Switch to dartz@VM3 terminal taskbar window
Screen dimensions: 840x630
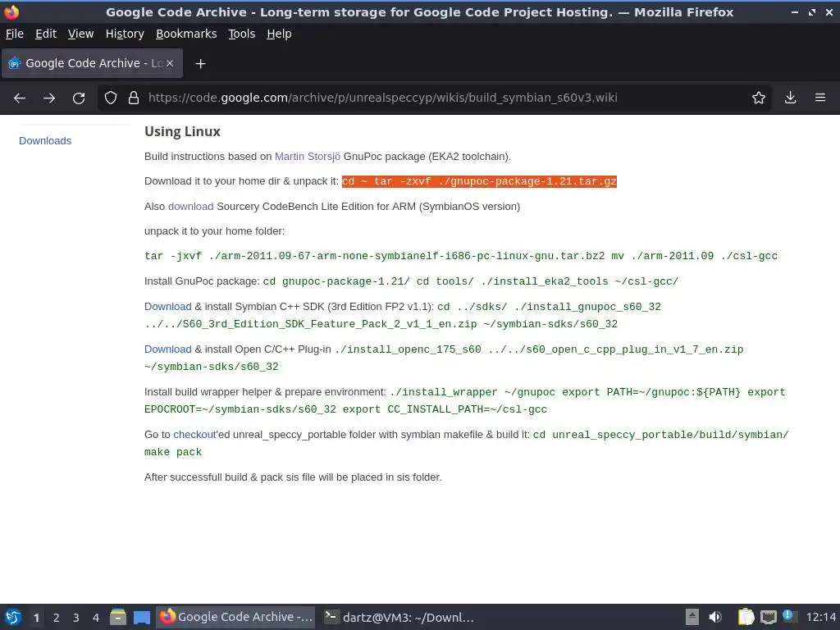[x=400, y=617]
